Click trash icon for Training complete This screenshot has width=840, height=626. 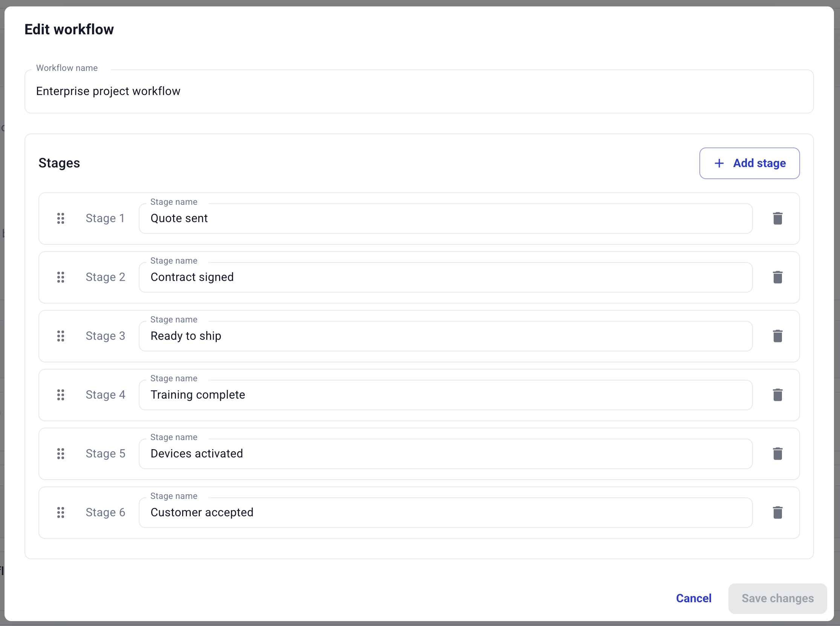[x=777, y=395]
